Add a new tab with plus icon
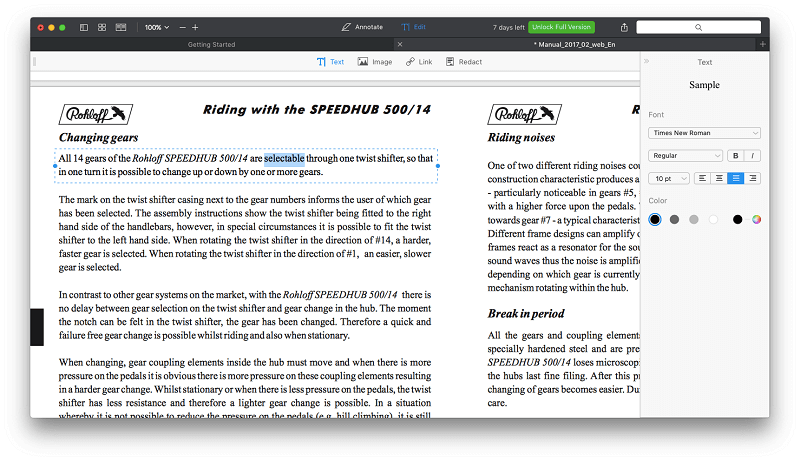This screenshot has width=800, height=461. tap(763, 44)
